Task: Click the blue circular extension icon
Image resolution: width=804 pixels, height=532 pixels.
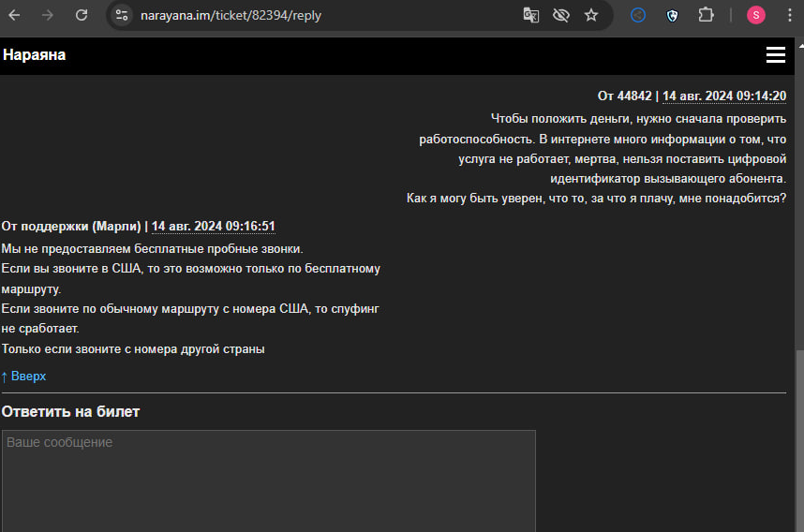Action: [x=638, y=15]
